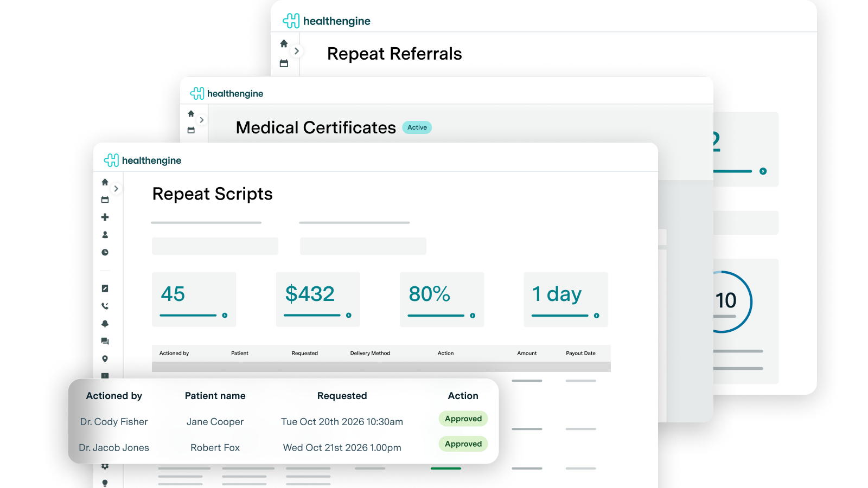Click the Wed Oct 21st 2026 1.00pm request time
Image resolution: width=868 pixels, height=488 pixels.
pyautogui.click(x=342, y=448)
